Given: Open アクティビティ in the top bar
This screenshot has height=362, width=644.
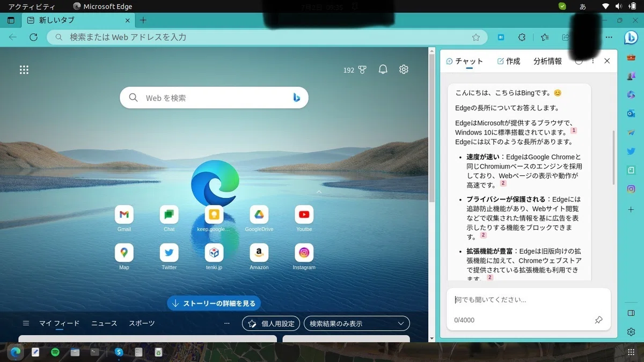Looking at the screenshot, I should (32, 6).
